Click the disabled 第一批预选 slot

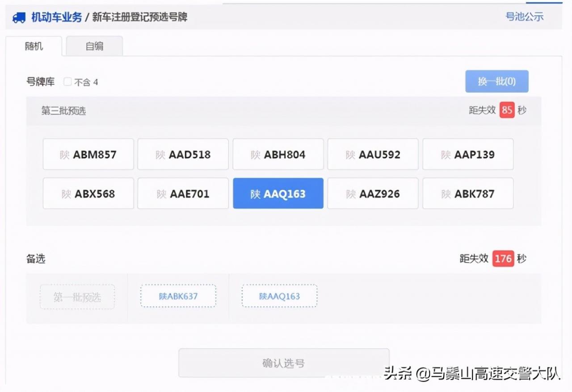point(77,296)
